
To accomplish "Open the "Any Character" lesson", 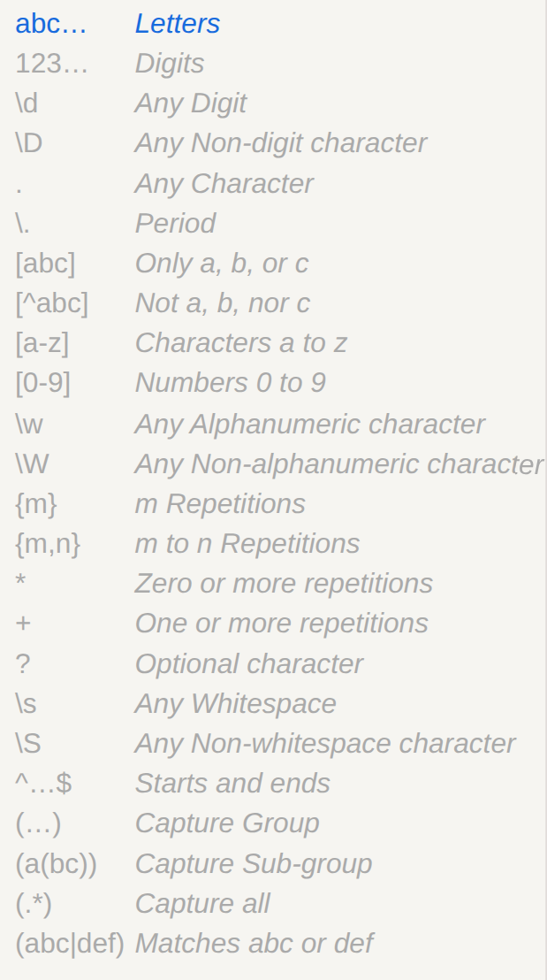I will [224, 184].
